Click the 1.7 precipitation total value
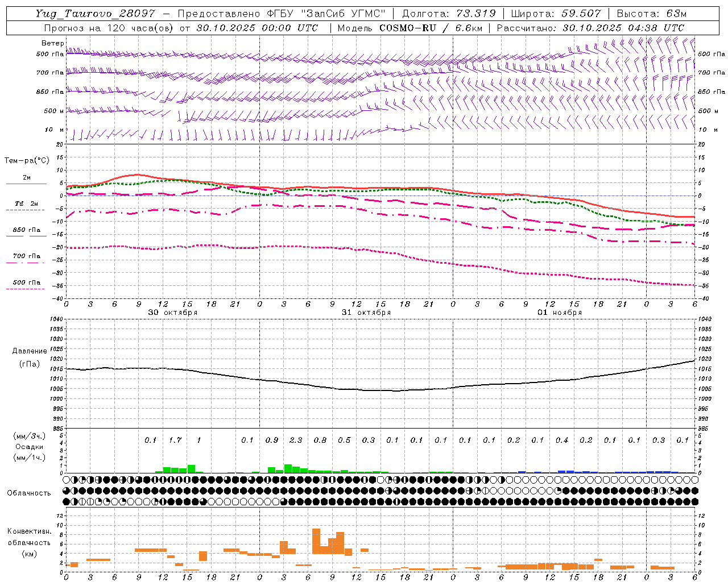The width and height of the screenshot is (728, 582). pos(175,440)
